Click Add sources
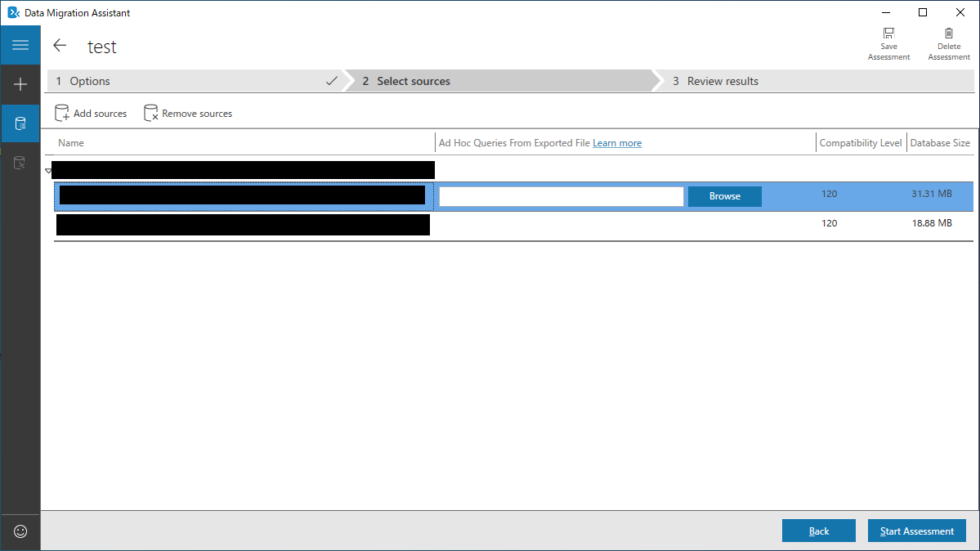The image size is (980, 551). 91,113
